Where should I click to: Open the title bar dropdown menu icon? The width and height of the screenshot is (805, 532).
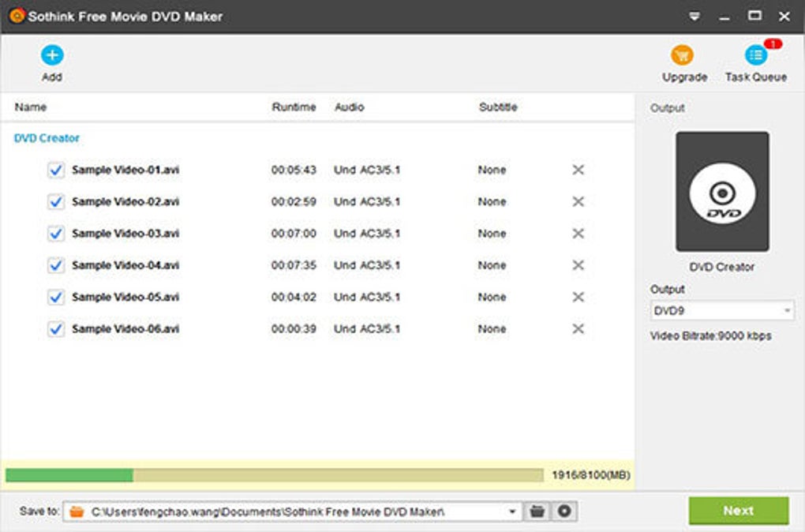pos(695,17)
